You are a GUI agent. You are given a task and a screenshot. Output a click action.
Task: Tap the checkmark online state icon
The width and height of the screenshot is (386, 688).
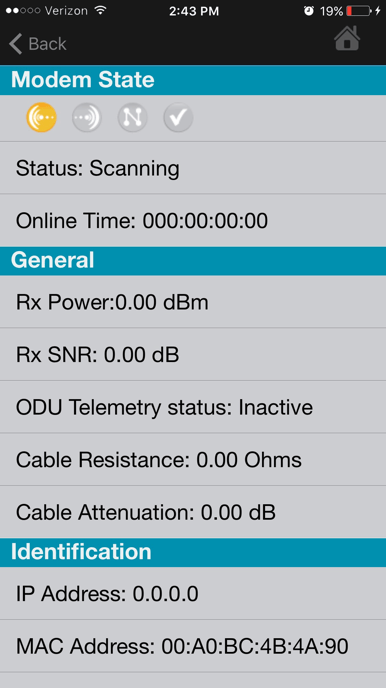pyautogui.click(x=178, y=118)
